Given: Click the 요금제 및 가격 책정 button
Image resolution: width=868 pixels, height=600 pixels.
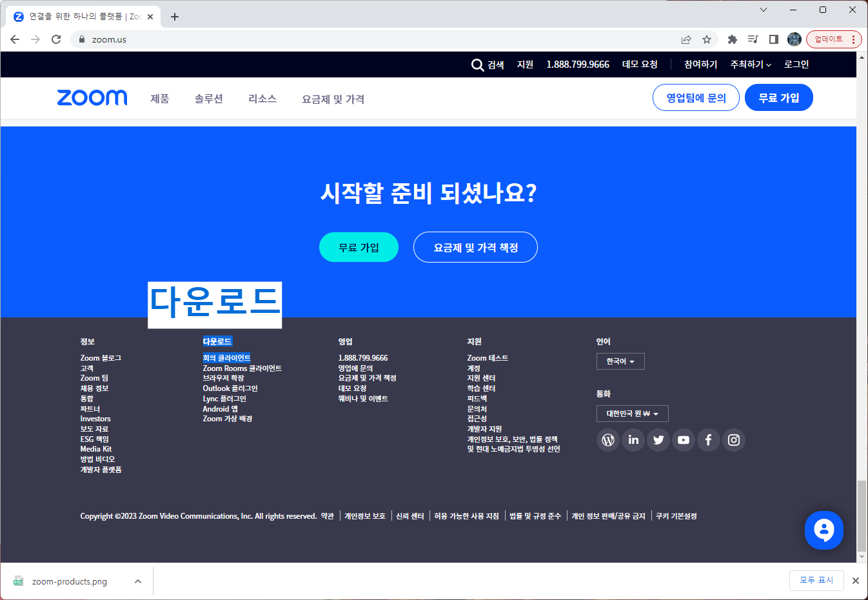Looking at the screenshot, I should (x=475, y=247).
